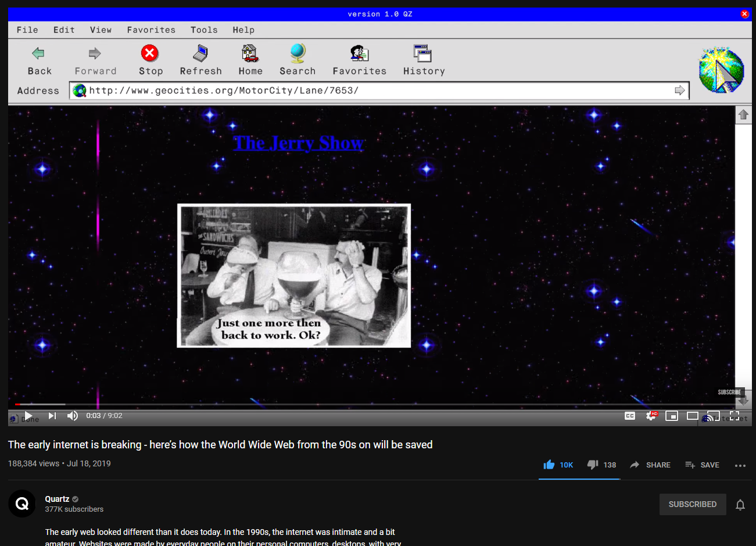Click the 377K subscribers text
The width and height of the screenshot is (756, 546).
pyautogui.click(x=74, y=509)
